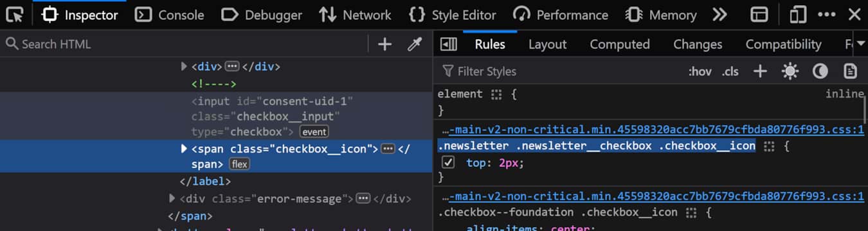
Task: Toggle Responsive Design Mode icon
Action: coord(798,15)
